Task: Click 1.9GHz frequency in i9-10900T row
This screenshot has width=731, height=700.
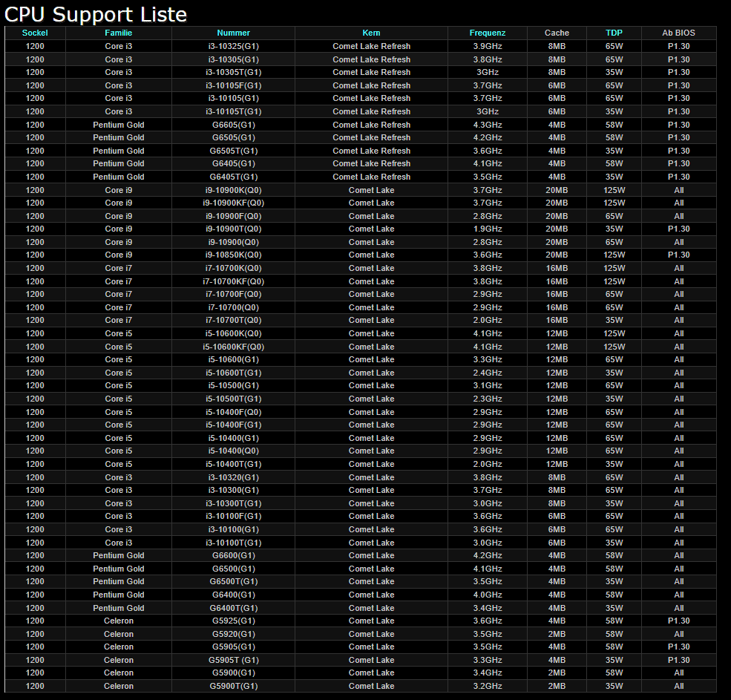Action: coord(487,229)
